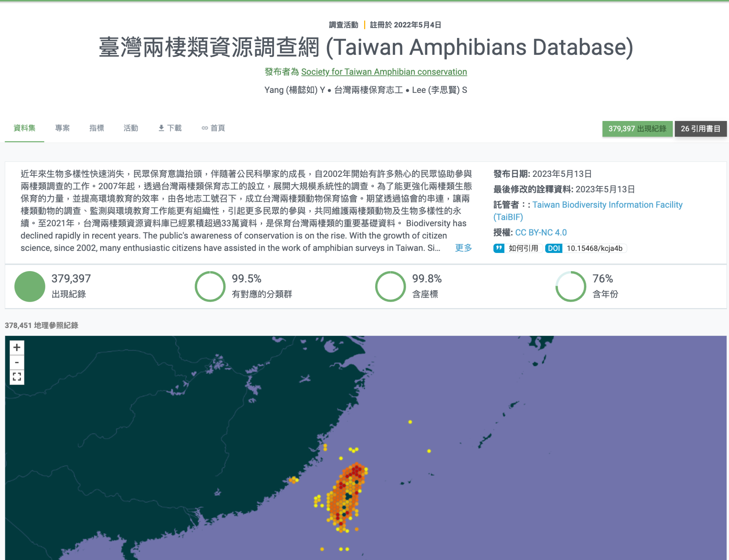Zoom in on the map with plus button
The image size is (729, 560).
17,347
